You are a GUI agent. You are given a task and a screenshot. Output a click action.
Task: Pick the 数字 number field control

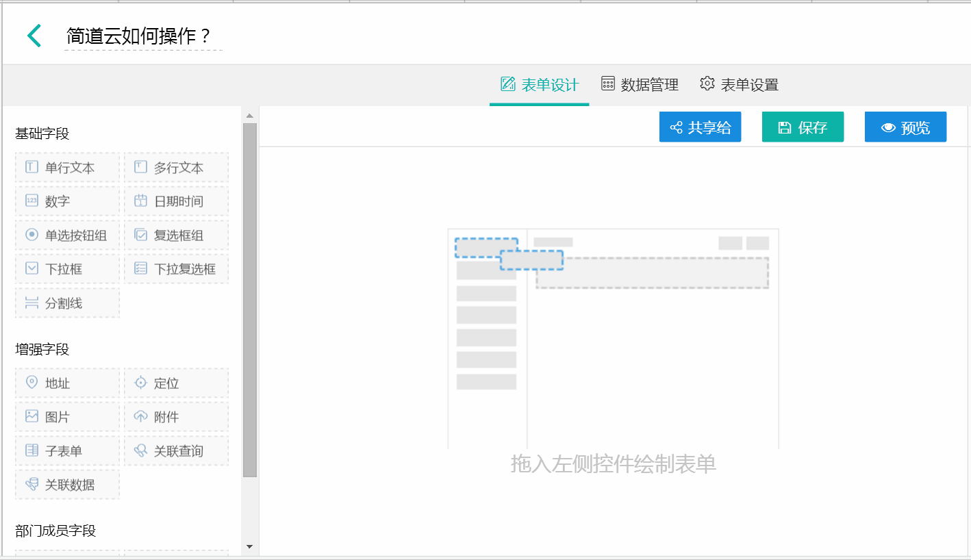(x=68, y=201)
